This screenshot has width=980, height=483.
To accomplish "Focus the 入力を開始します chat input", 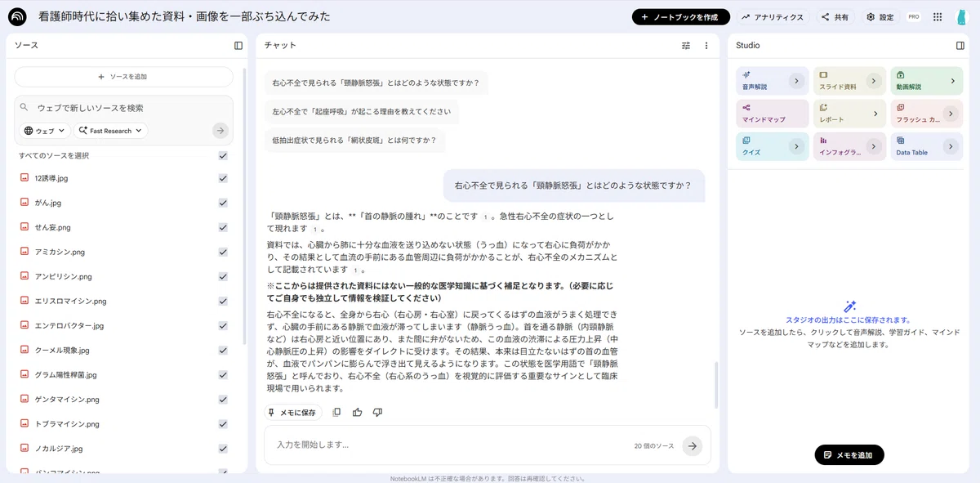I will click(449, 445).
